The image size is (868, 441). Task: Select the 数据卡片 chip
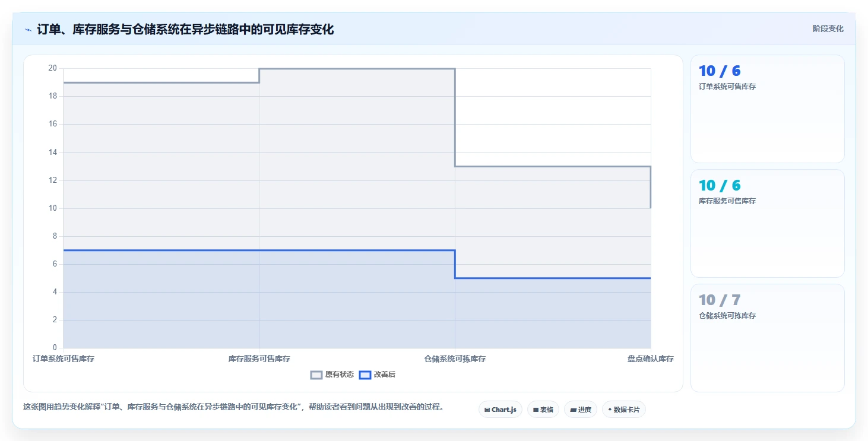[x=624, y=410]
